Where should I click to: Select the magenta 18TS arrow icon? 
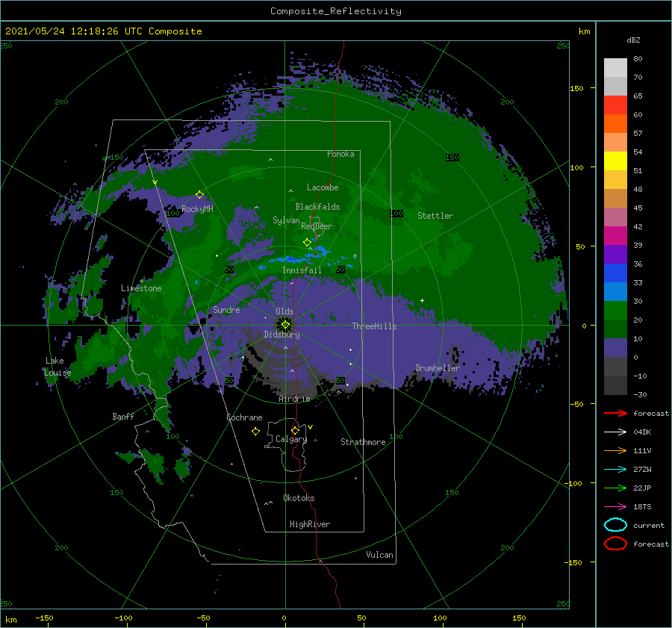[615, 507]
